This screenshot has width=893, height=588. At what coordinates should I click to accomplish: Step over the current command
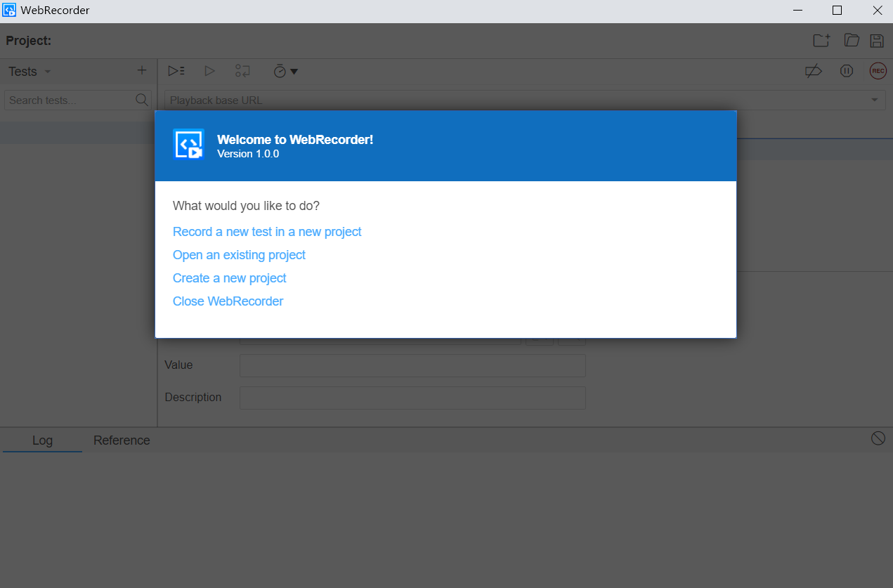[243, 71]
